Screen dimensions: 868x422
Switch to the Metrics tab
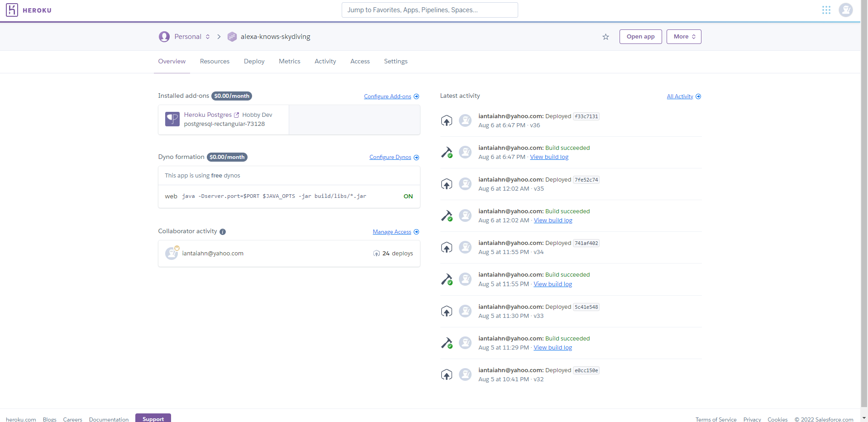(x=290, y=62)
